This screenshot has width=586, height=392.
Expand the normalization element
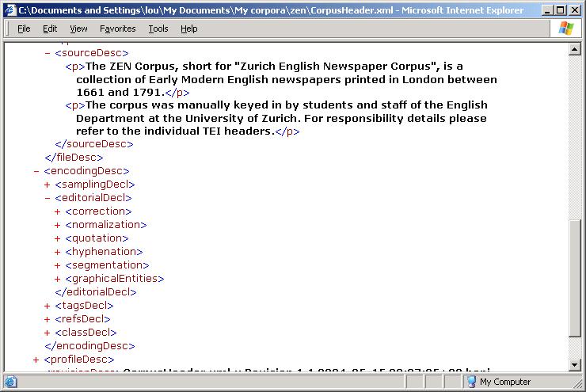(58, 225)
